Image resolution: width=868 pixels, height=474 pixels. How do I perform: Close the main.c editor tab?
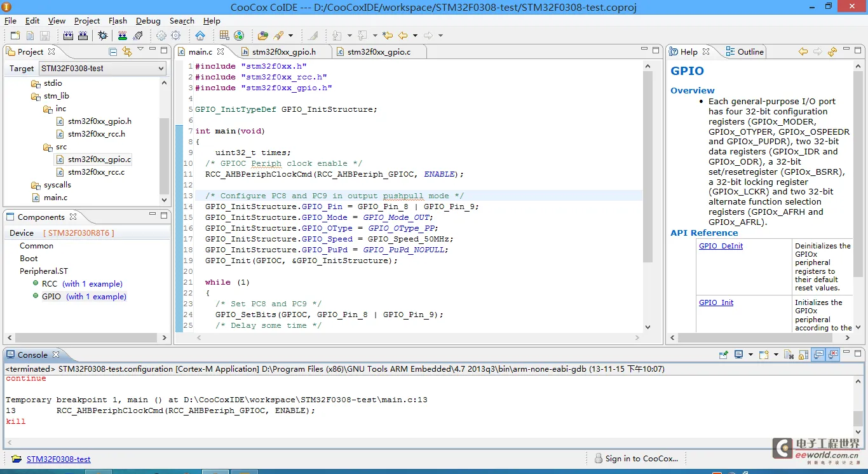point(220,51)
